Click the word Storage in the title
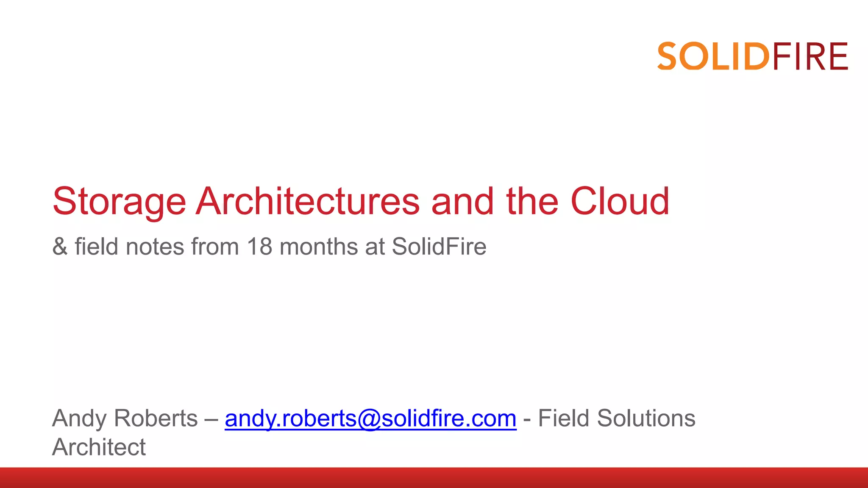Screen dimensions: 868x488 pos(119,202)
